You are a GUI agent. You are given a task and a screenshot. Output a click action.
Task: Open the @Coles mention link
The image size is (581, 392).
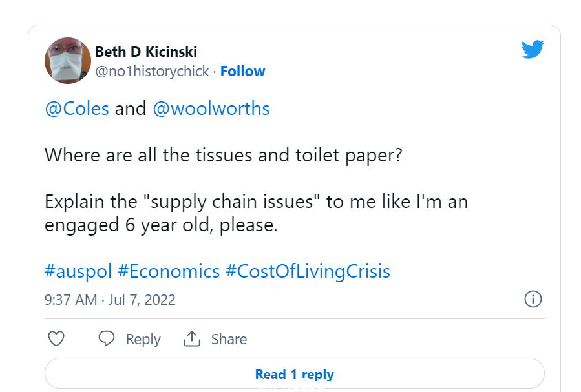click(x=77, y=109)
